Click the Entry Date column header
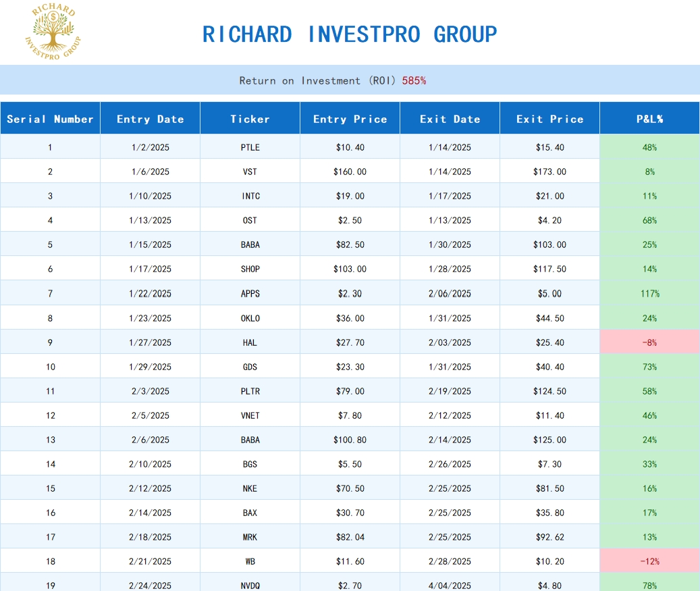 tap(150, 118)
